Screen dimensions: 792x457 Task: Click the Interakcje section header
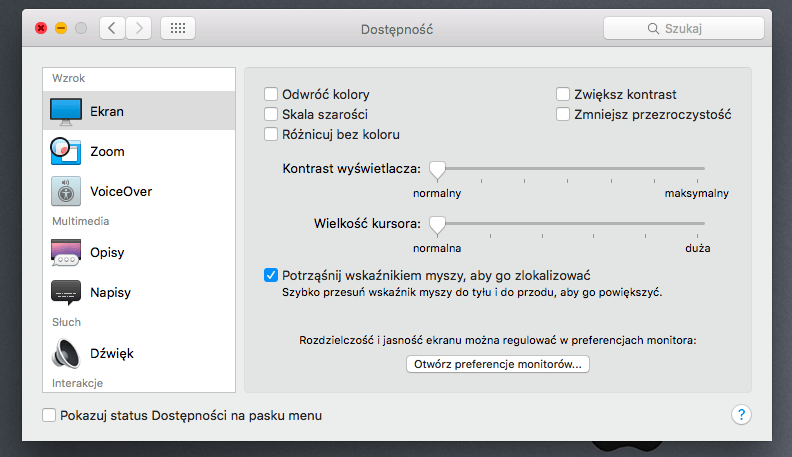77,383
